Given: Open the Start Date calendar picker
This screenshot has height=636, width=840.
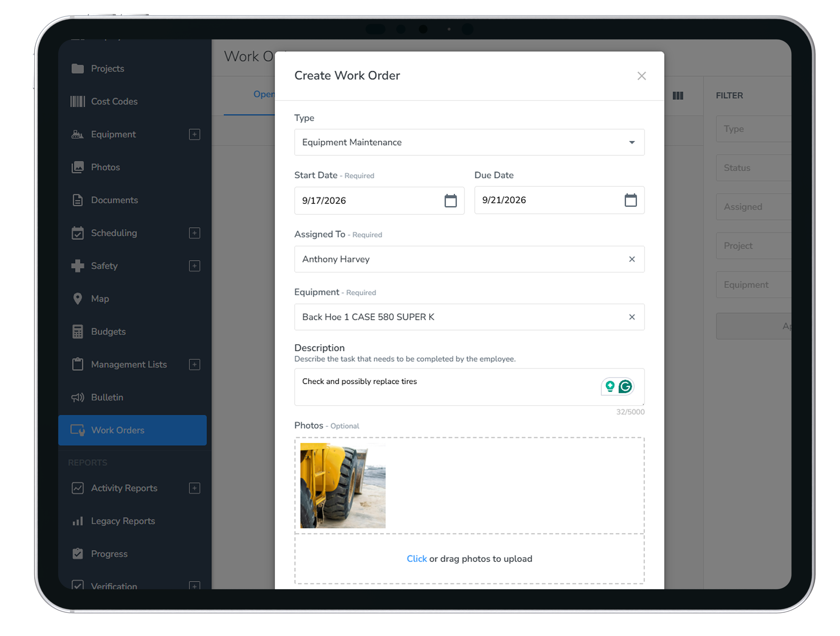Looking at the screenshot, I should click(450, 200).
